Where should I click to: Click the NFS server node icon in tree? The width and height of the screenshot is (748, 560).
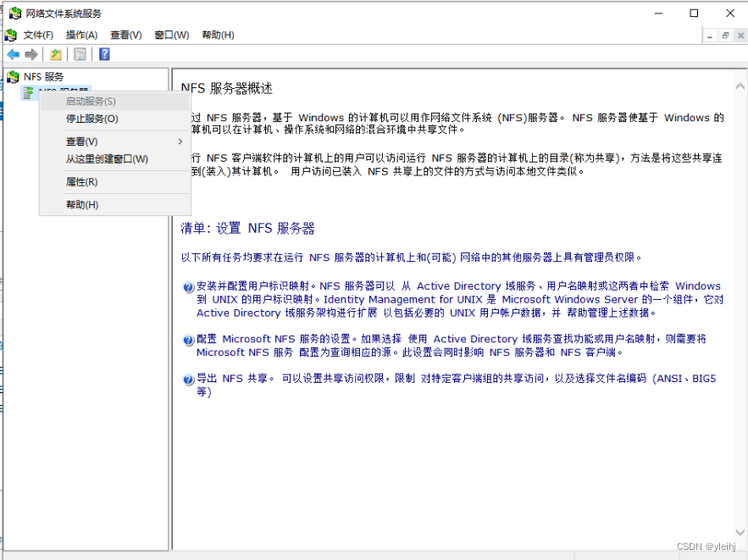(28, 92)
